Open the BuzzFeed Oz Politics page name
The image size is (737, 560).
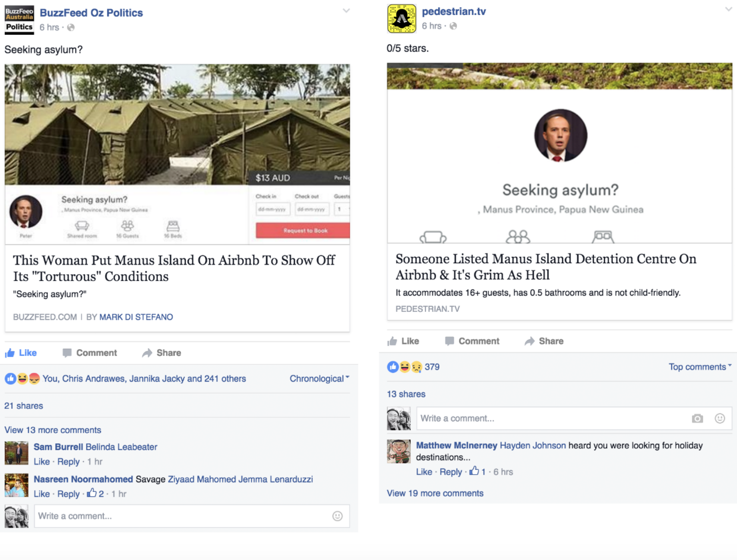coord(91,13)
